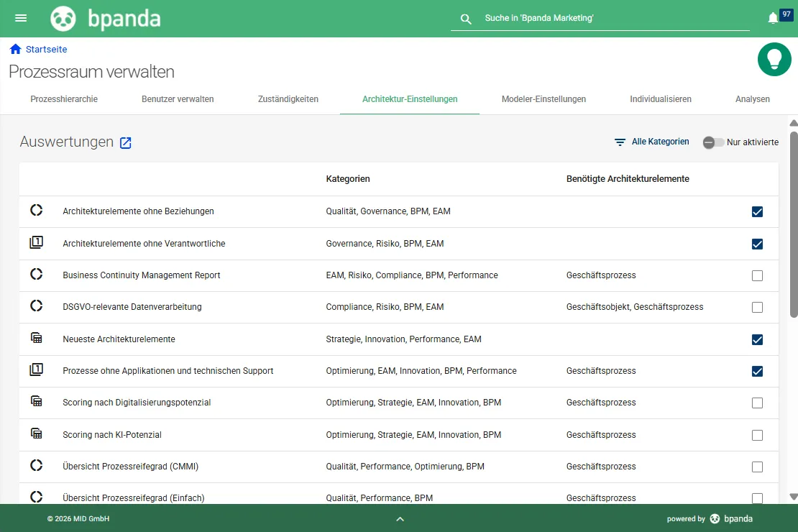Click the home icon in the breadcrumb

14,48
